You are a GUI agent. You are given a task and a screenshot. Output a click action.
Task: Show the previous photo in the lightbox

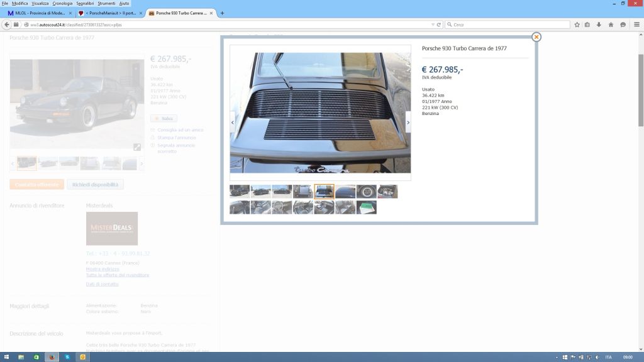tap(233, 123)
